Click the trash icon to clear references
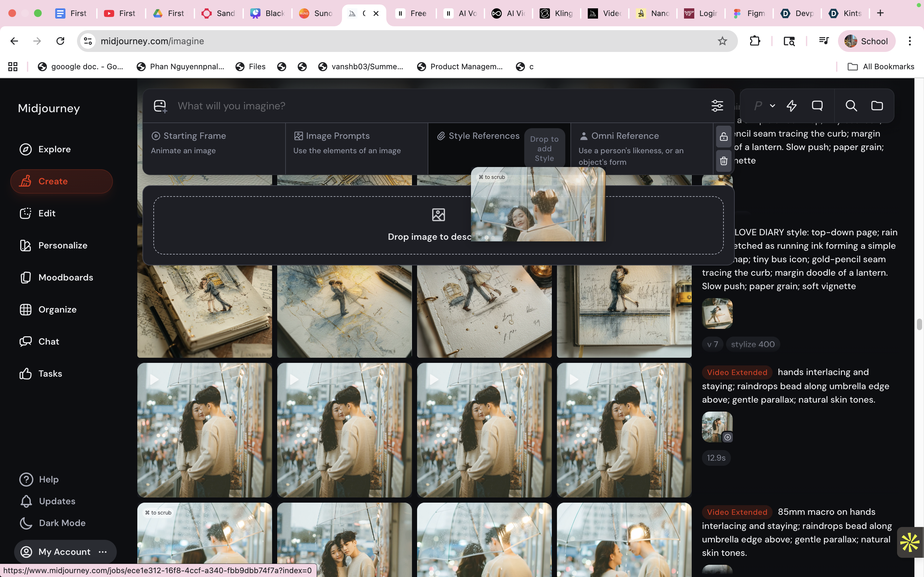 [723, 161]
